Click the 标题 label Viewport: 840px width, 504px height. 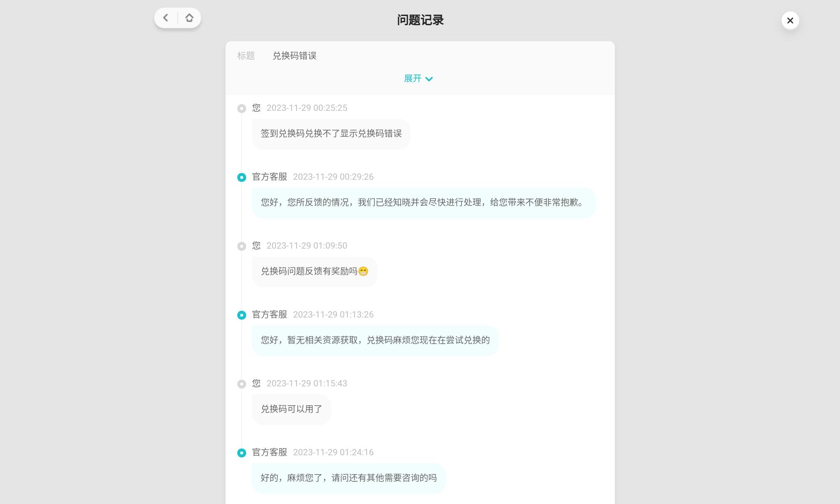pyautogui.click(x=246, y=56)
